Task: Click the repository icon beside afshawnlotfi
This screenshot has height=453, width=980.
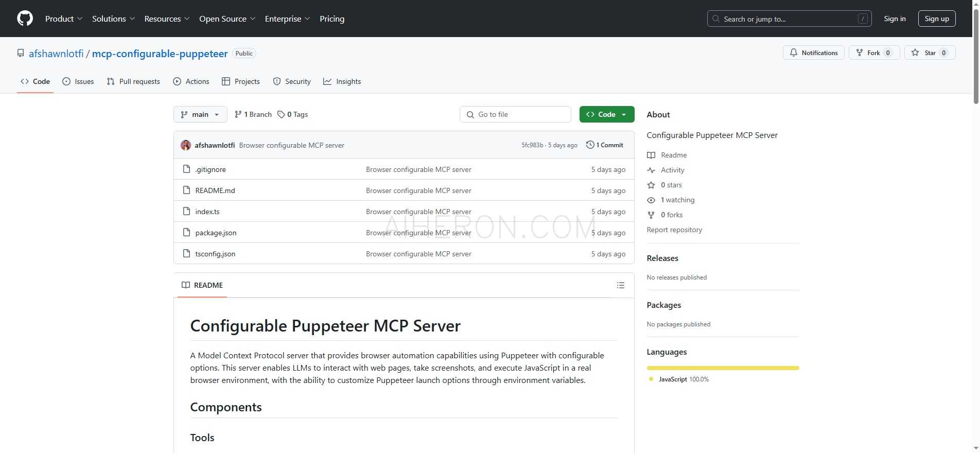Action: [21, 53]
